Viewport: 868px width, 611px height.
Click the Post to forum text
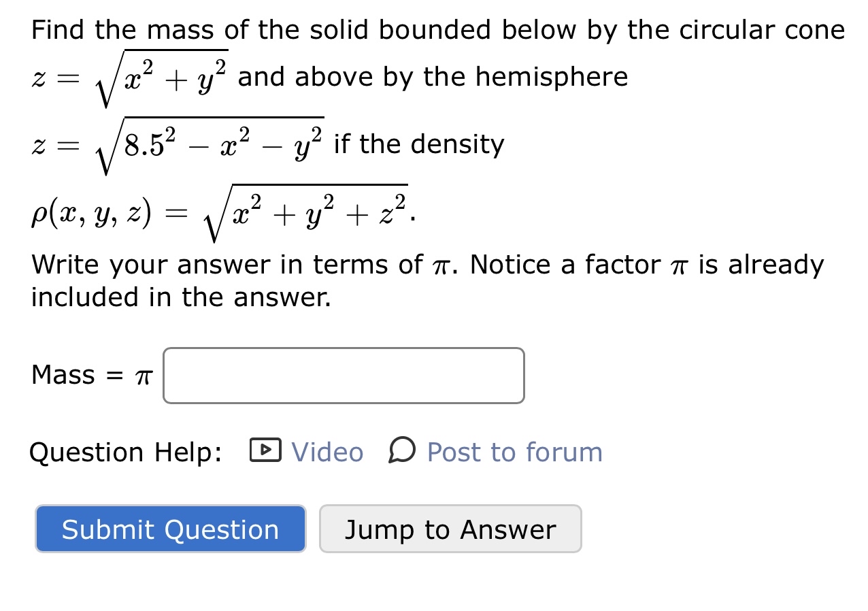tap(513, 451)
